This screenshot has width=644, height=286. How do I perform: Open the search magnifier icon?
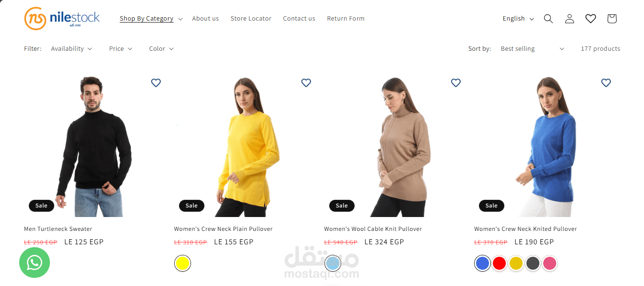pos(548,19)
